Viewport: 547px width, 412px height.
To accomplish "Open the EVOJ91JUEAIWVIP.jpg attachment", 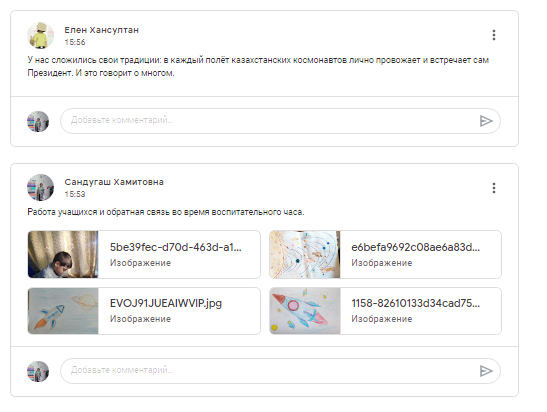I will pos(144,311).
